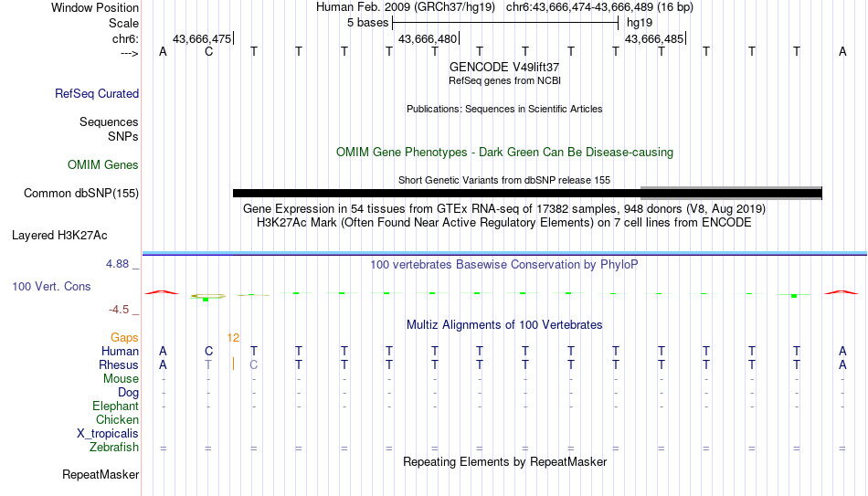Click Multiz Alignments of 100 Vertebrates title
Screen dimensions: 868x496
pos(504,325)
